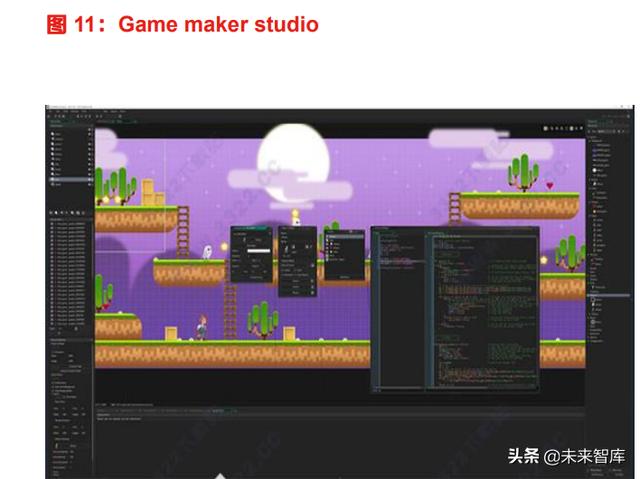The height and width of the screenshot is (479, 640).
Task: Select the highlighted item in the right resource tree
Action: [x=609, y=295]
